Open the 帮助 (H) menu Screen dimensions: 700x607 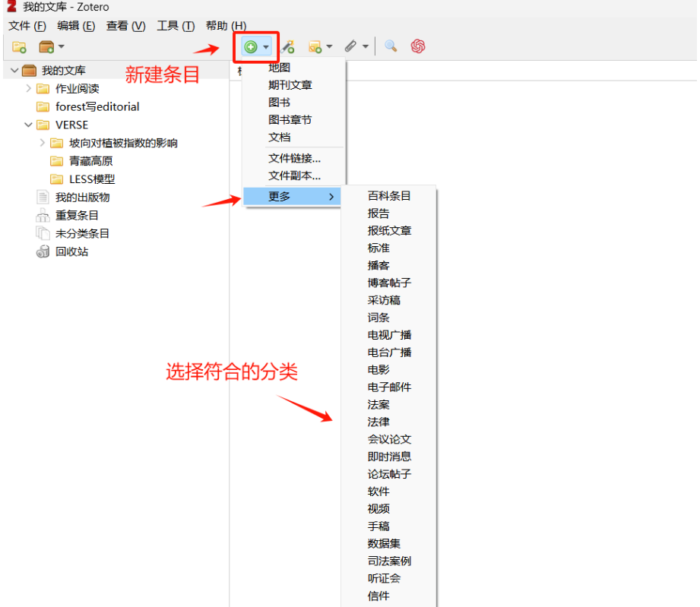(226, 26)
